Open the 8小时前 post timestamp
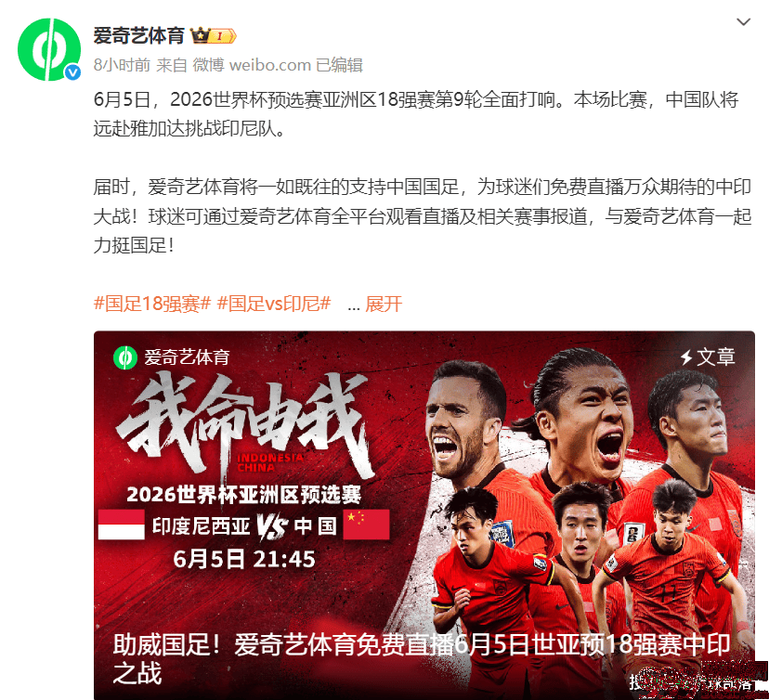769x700 pixels. click(122, 65)
